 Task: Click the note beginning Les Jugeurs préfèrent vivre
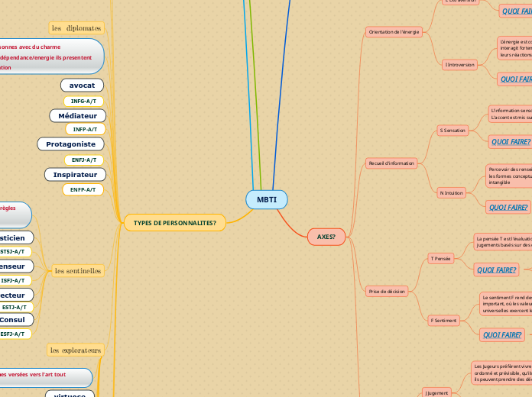(x=501, y=373)
